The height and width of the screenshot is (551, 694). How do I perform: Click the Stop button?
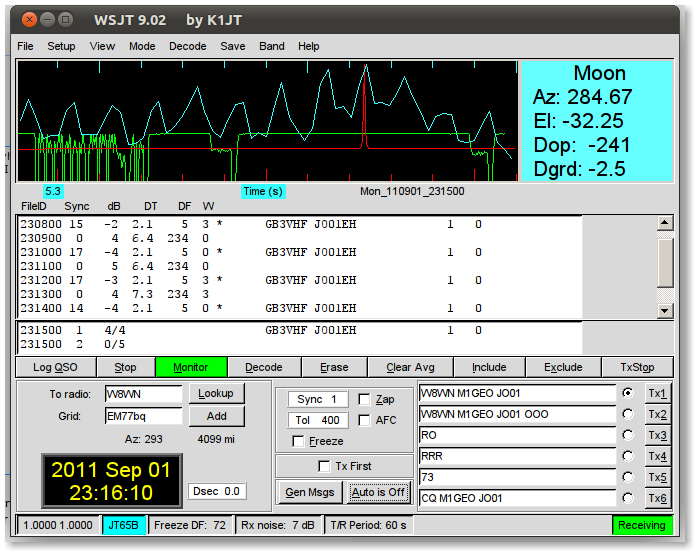[x=125, y=367]
